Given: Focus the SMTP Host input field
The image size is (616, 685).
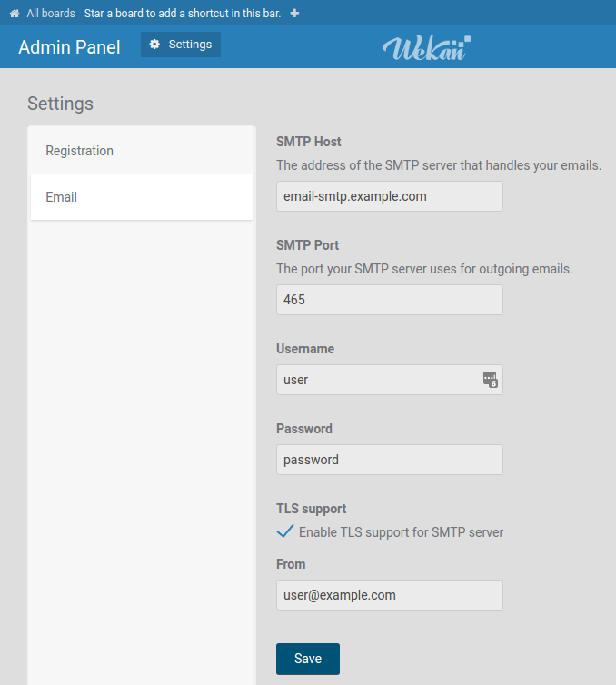Looking at the screenshot, I should coord(389,196).
